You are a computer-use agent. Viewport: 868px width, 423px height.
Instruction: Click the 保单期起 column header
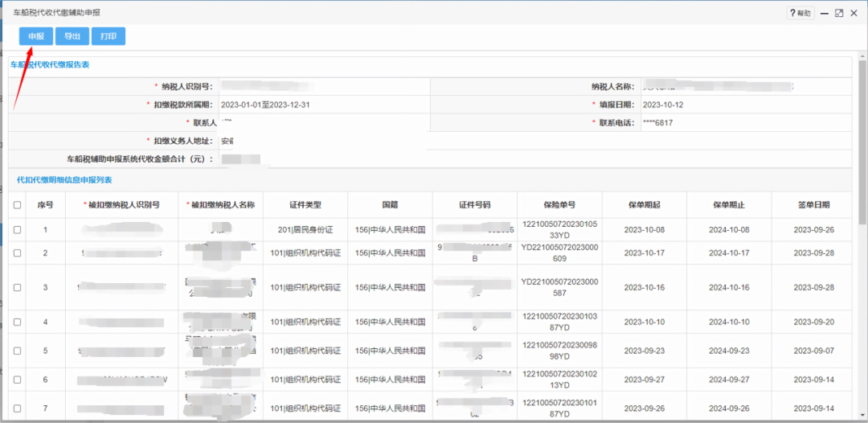coord(645,205)
